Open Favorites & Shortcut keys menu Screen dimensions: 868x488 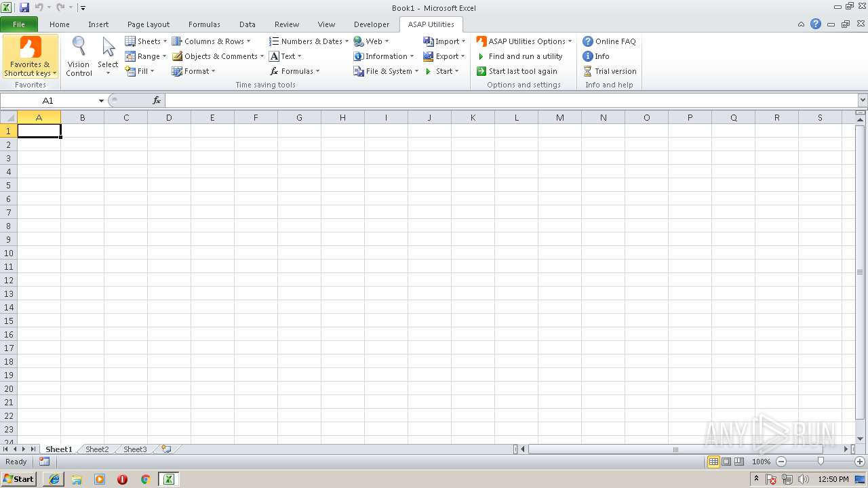tap(30, 57)
